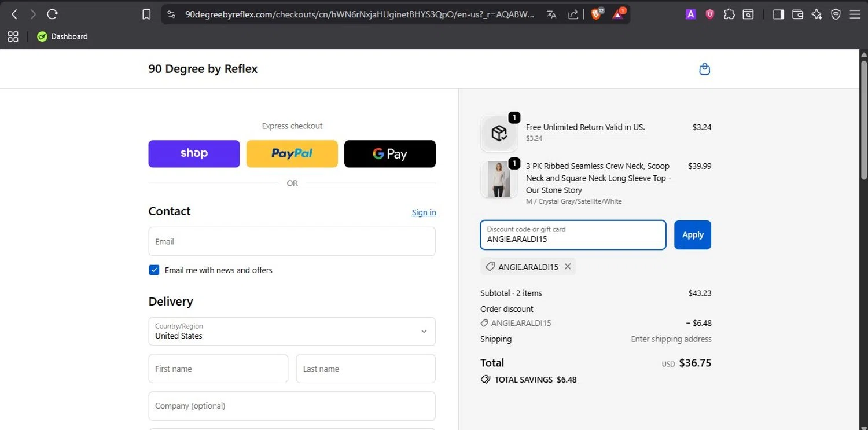This screenshot has height=430, width=868.
Task: Go back to the previous page
Action: click(14, 14)
